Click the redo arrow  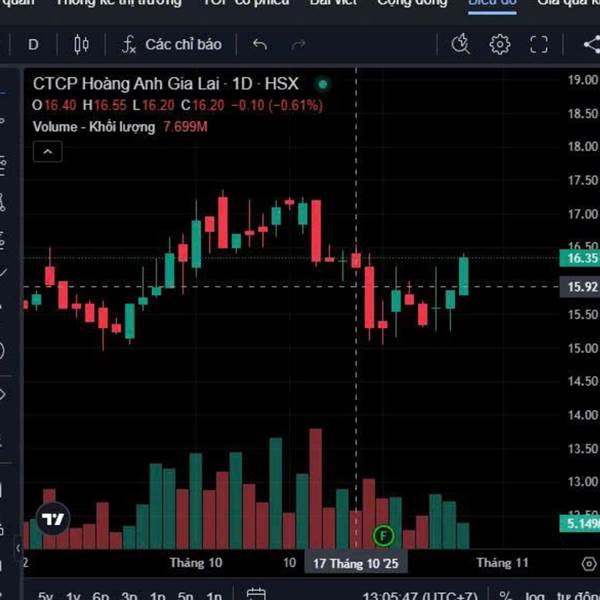[x=298, y=45]
